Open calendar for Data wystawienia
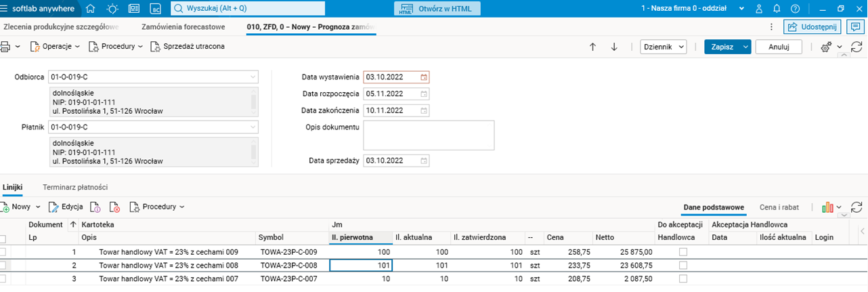The height and width of the screenshot is (292, 868). tap(424, 77)
